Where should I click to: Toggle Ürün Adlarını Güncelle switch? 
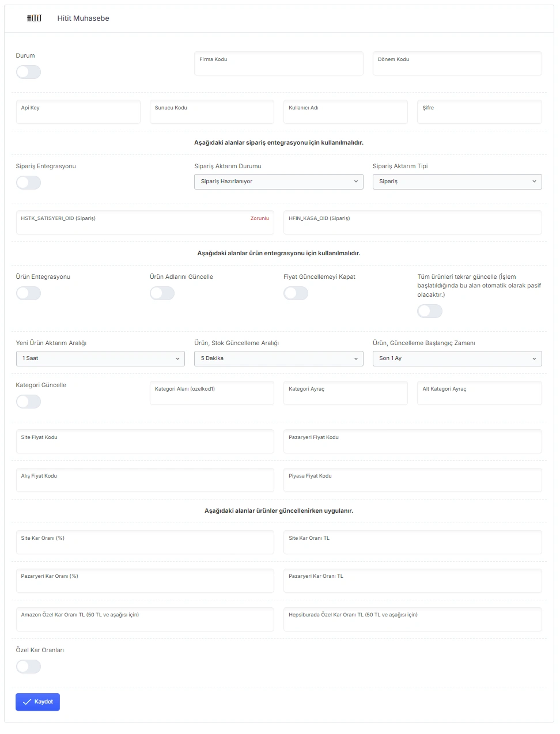(x=162, y=293)
